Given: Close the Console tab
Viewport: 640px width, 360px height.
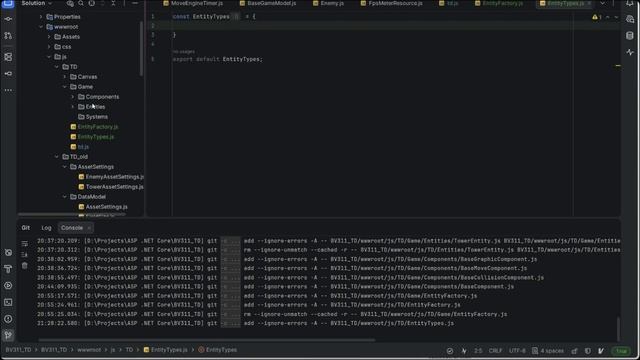Looking at the screenshot, I should point(89,228).
